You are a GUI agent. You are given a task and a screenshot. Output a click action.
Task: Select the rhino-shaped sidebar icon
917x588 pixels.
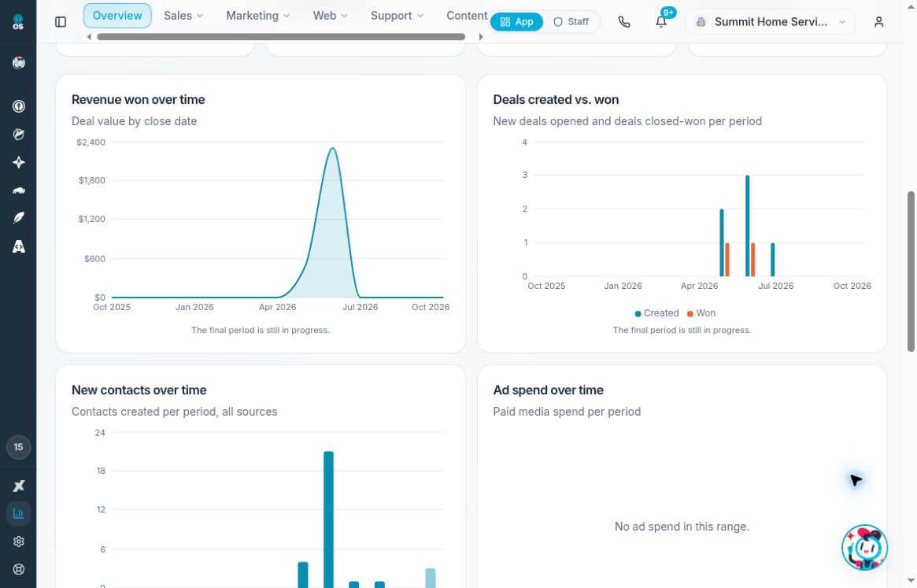pyautogui.click(x=19, y=190)
